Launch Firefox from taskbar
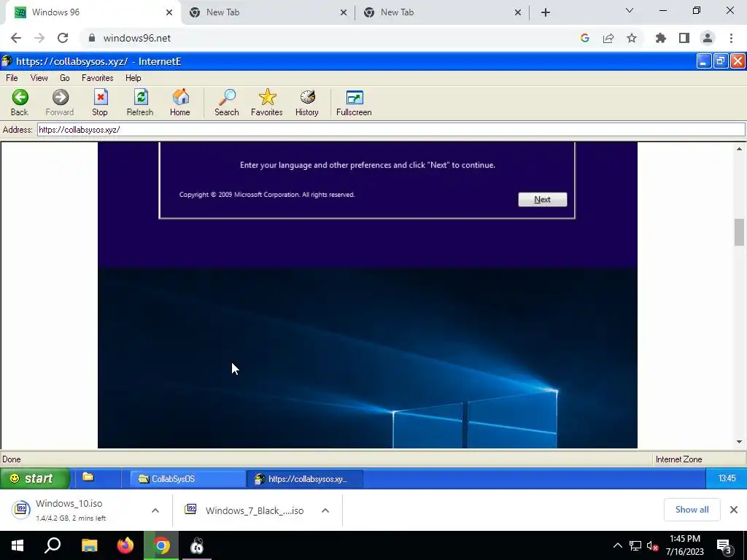 [x=125, y=545]
